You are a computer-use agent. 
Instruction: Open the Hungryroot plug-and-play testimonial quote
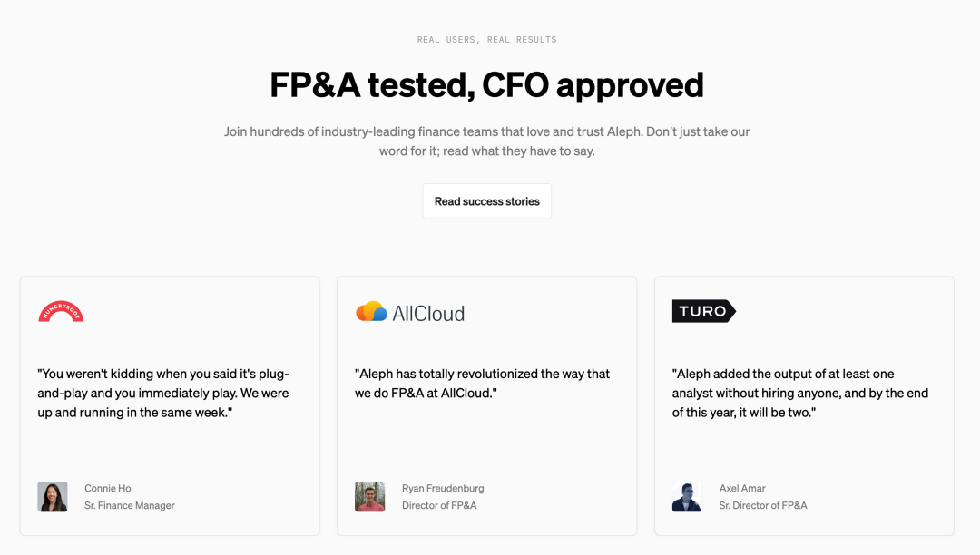[163, 393]
